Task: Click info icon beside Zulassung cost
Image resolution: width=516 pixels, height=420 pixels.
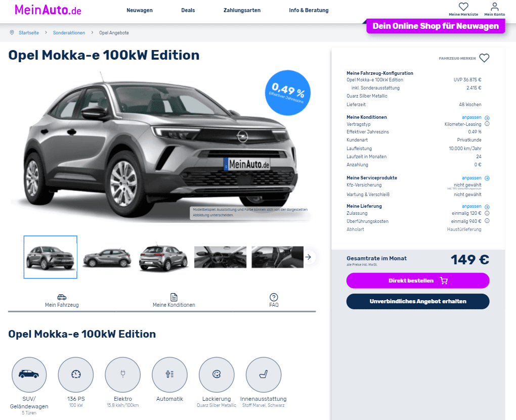Action: click(x=487, y=213)
